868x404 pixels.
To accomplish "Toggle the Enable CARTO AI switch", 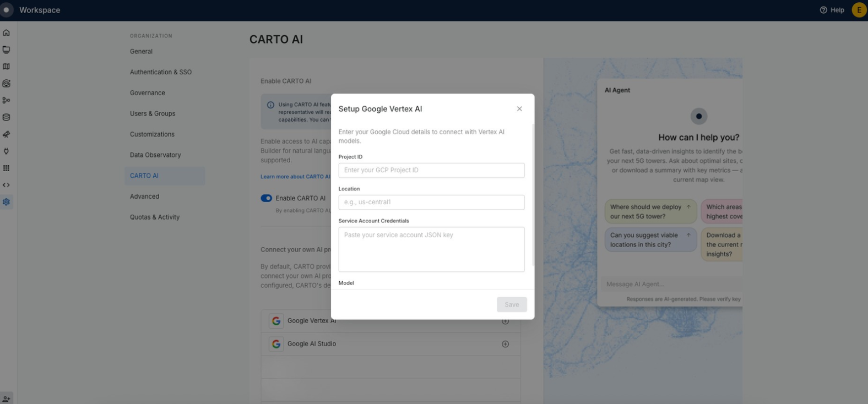I will coord(267,198).
